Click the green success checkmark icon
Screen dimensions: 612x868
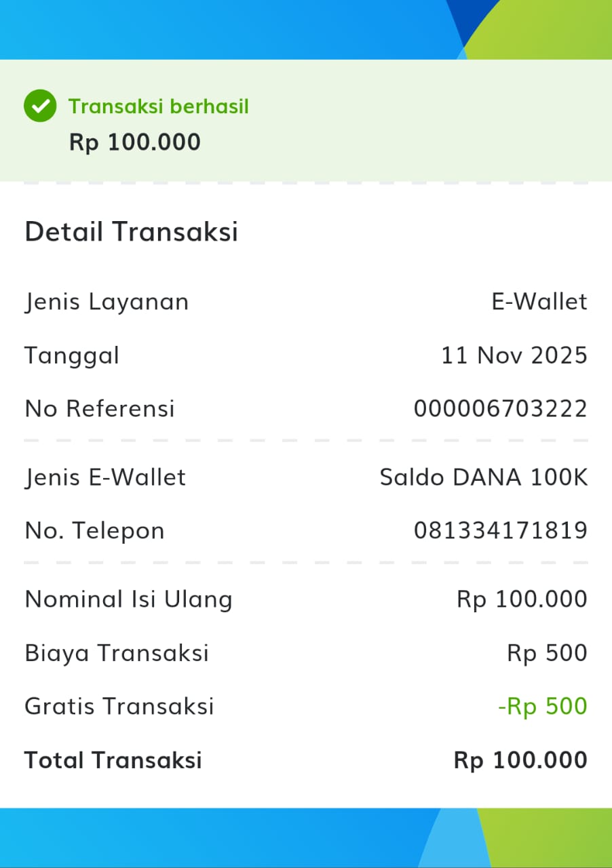[x=40, y=106]
